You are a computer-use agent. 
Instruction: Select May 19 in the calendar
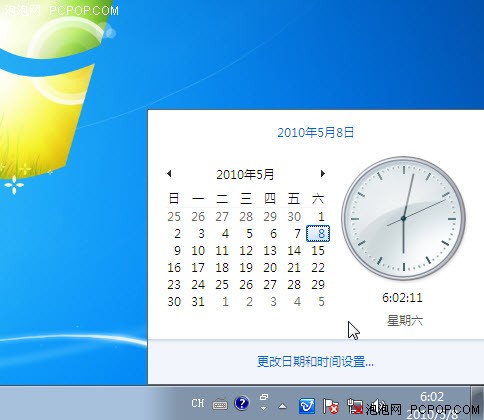coord(246,267)
